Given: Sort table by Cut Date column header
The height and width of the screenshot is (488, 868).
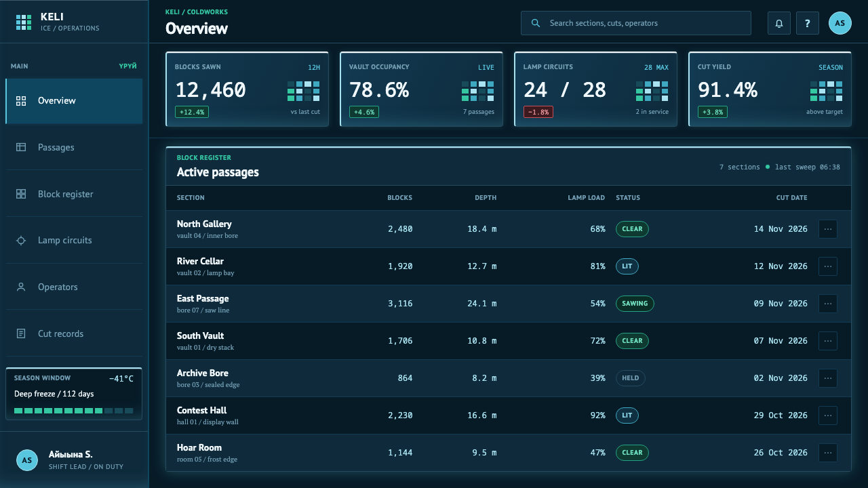Looking at the screenshot, I should point(792,198).
